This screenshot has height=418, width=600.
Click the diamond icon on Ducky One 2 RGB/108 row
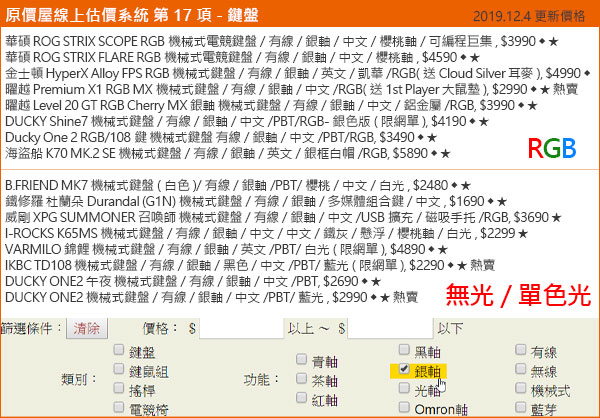click(x=421, y=137)
